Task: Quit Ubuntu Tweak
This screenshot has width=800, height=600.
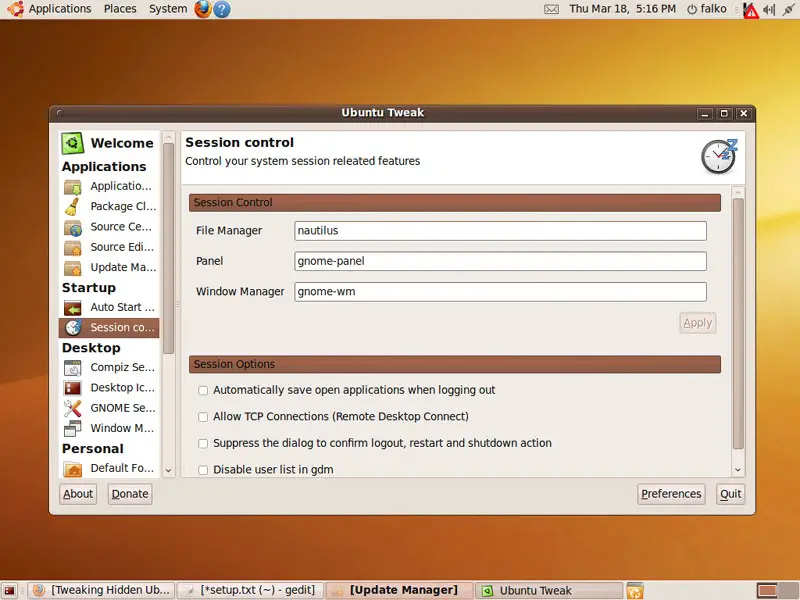Action: (x=731, y=494)
